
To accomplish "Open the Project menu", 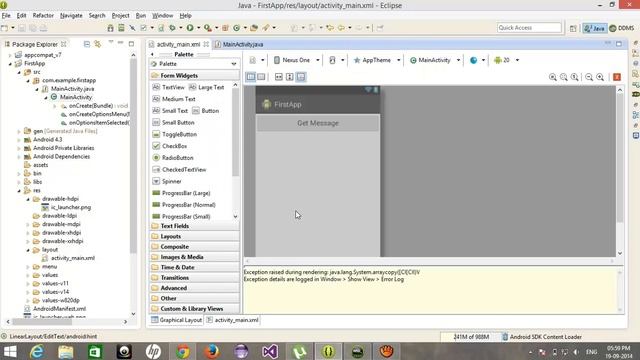I will [x=120, y=16].
